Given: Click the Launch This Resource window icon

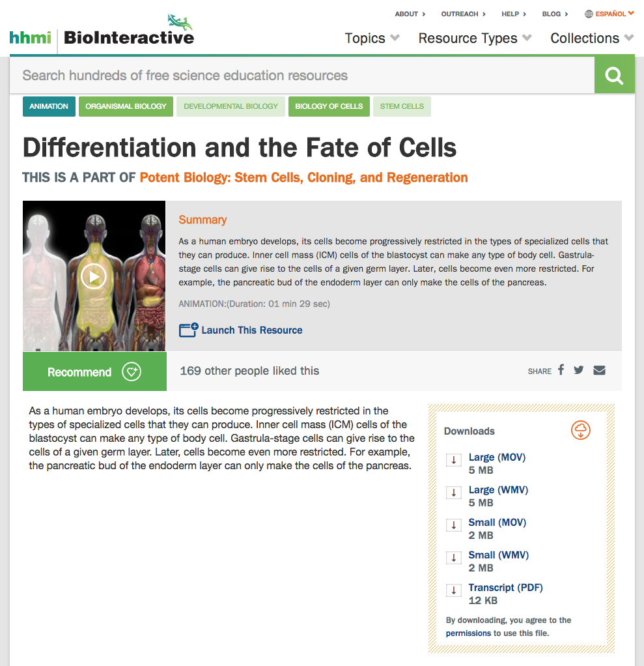Looking at the screenshot, I should click(x=186, y=330).
